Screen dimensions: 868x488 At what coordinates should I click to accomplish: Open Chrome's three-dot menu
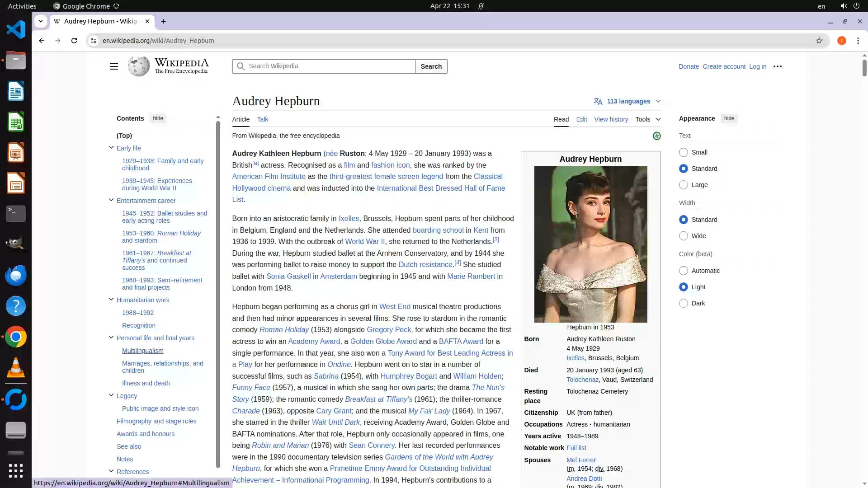(x=858, y=41)
